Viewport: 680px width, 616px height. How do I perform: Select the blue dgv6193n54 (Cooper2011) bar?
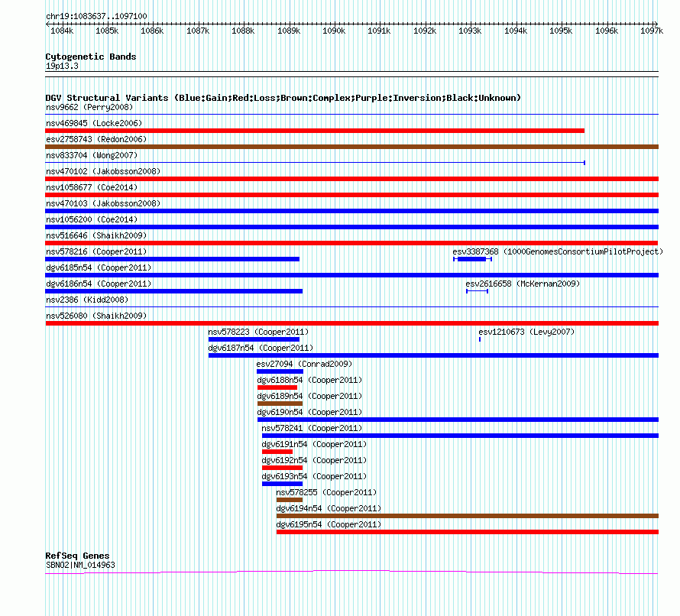282,484
